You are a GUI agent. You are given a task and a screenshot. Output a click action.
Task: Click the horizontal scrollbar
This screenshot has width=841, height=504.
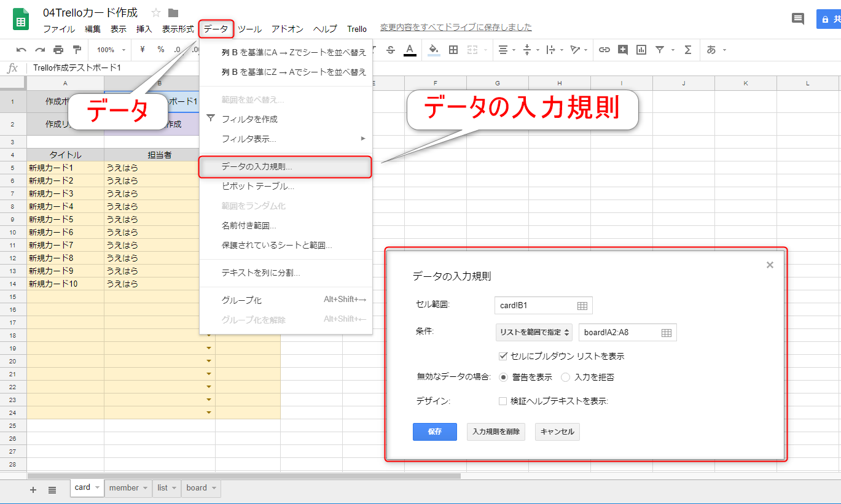point(244,476)
